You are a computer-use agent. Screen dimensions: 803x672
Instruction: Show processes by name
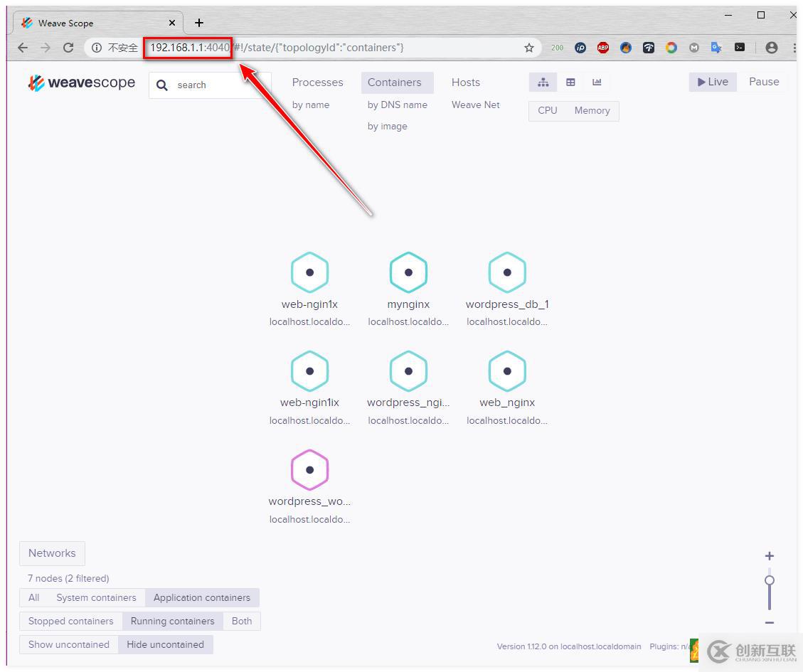tap(311, 105)
